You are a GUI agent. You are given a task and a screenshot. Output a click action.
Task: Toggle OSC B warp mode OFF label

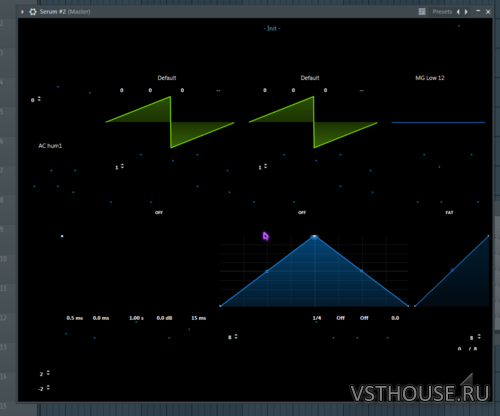point(302,212)
